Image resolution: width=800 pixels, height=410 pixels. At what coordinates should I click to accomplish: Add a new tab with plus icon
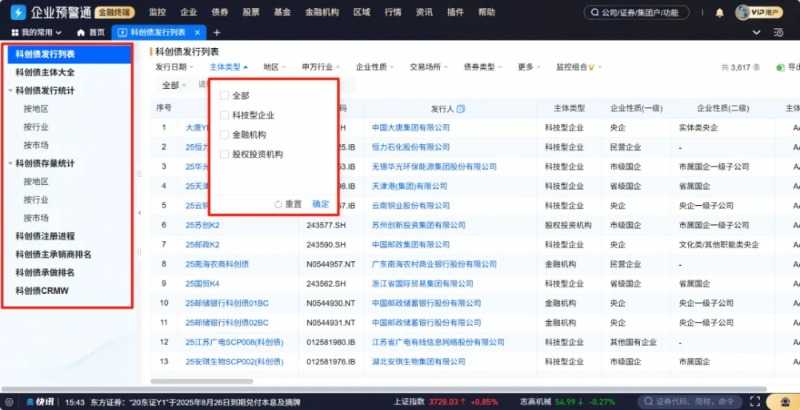217,33
